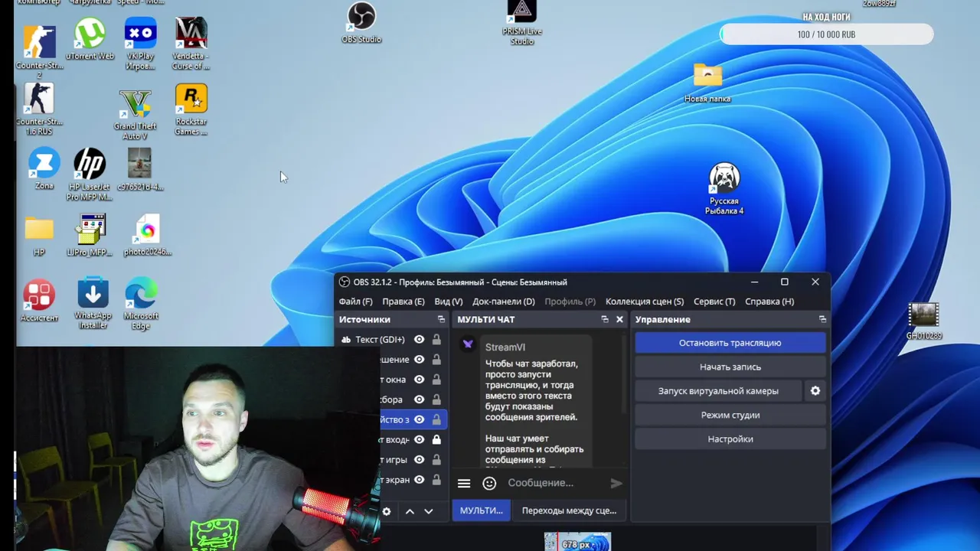980x551 pixels.
Task: Select the Rockstar Games launcher icon
Action: coord(191,110)
